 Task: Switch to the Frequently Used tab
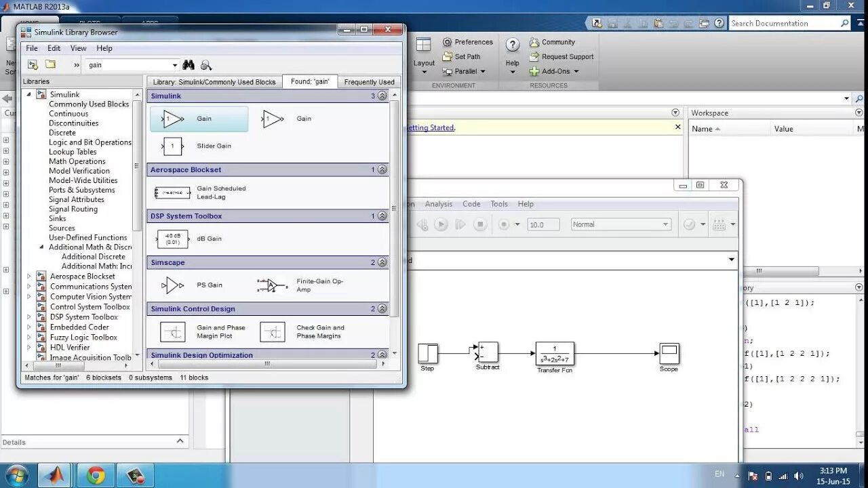click(x=369, y=82)
